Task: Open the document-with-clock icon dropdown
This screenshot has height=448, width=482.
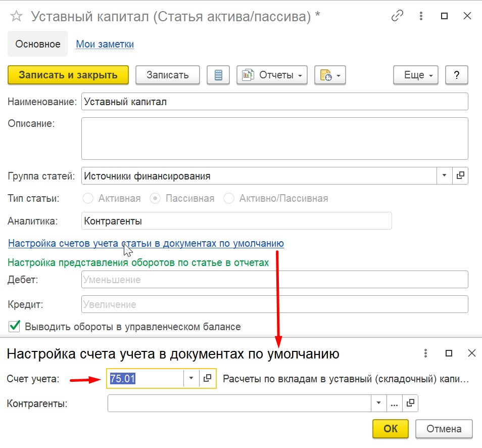Action: click(330, 75)
